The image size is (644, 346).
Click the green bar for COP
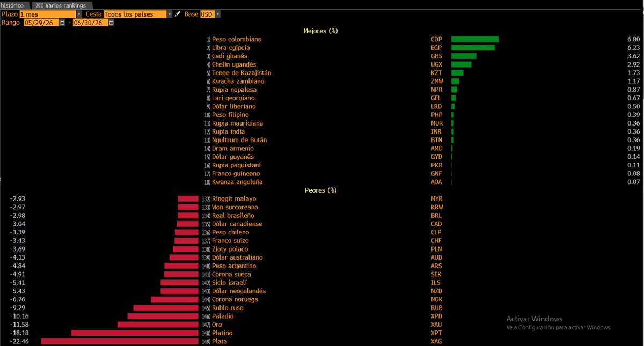[x=475, y=39]
